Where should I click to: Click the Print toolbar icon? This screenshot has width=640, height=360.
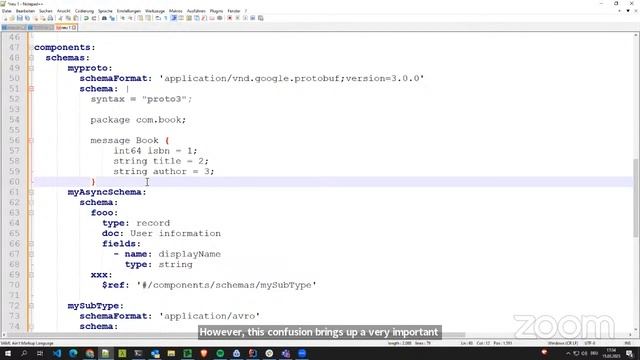[50, 18]
